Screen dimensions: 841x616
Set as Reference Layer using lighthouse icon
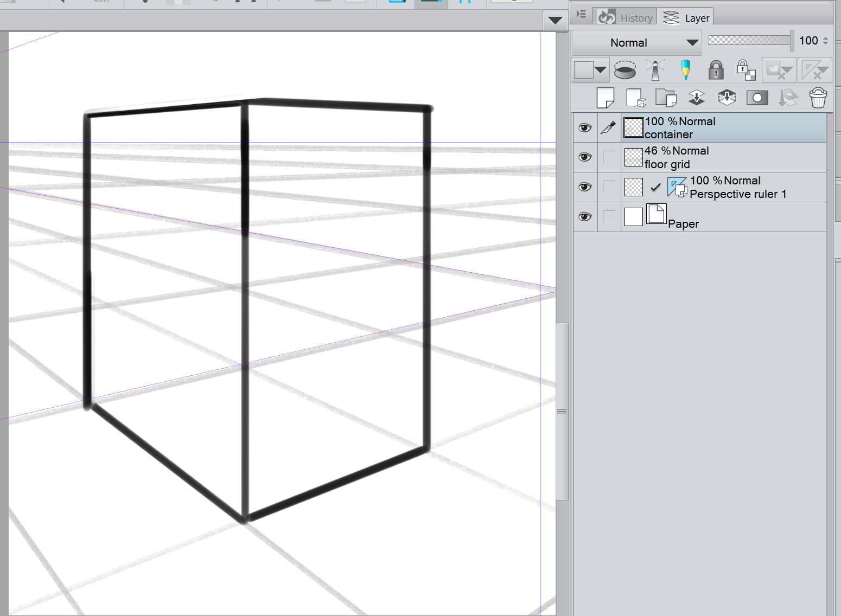pyautogui.click(x=655, y=70)
